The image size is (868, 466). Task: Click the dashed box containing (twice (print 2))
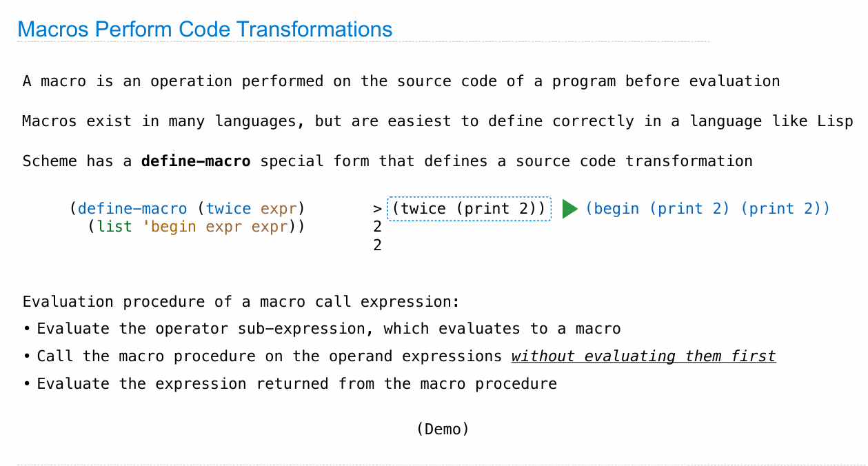click(469, 209)
